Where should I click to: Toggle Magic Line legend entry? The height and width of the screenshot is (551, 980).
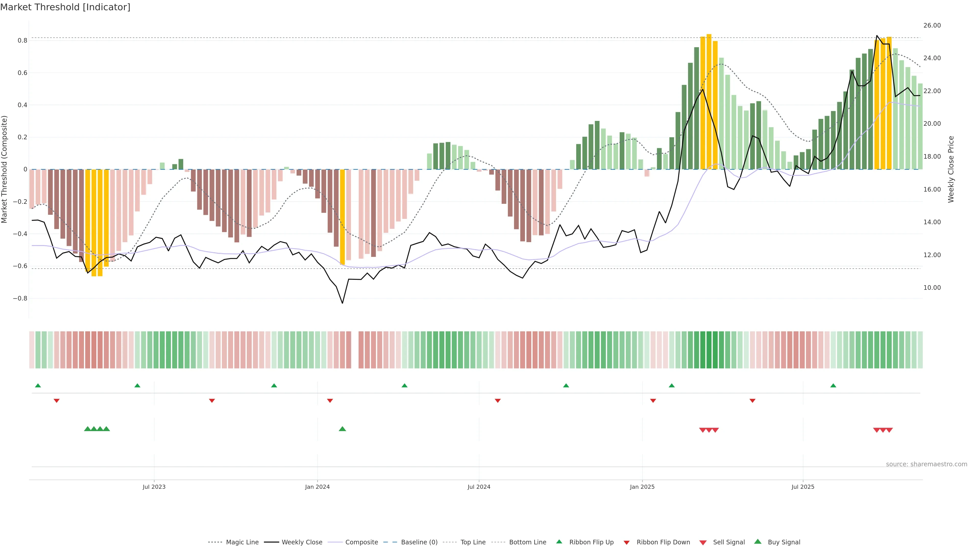point(242,542)
